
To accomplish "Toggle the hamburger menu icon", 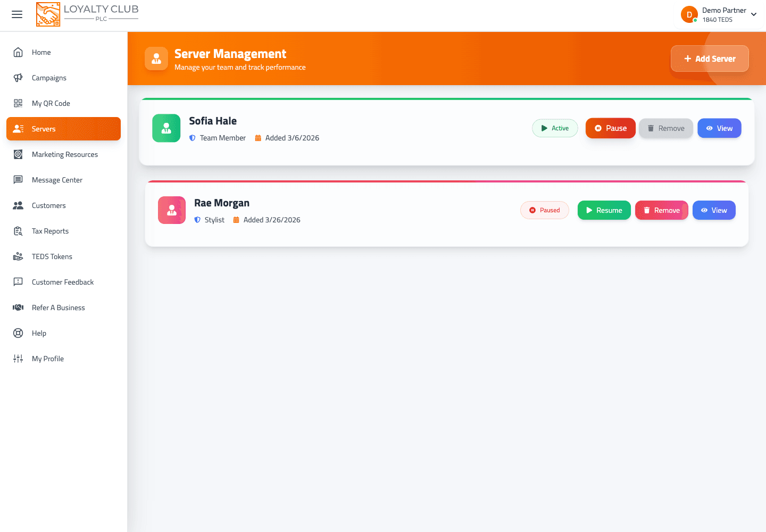I will [x=17, y=14].
